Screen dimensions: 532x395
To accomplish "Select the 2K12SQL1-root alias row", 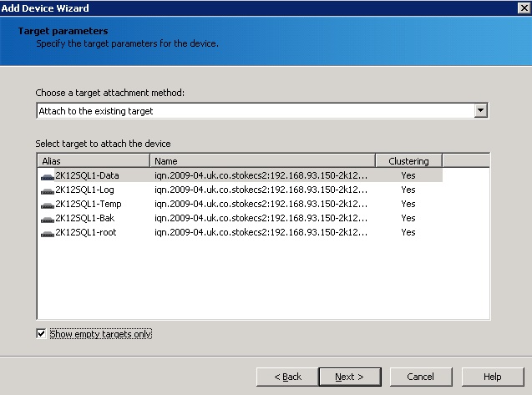I will pos(86,232).
